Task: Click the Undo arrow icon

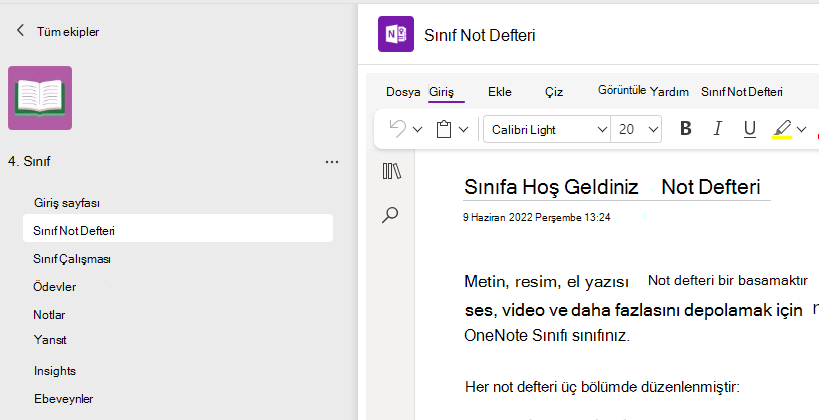Action: pos(398,129)
